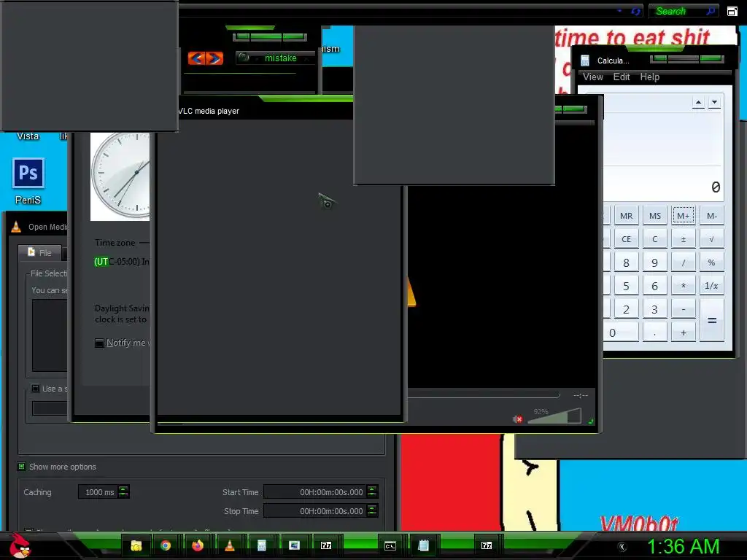The width and height of the screenshot is (747, 560).
Task: Launch Firefox from the taskbar
Action: pyautogui.click(x=198, y=545)
